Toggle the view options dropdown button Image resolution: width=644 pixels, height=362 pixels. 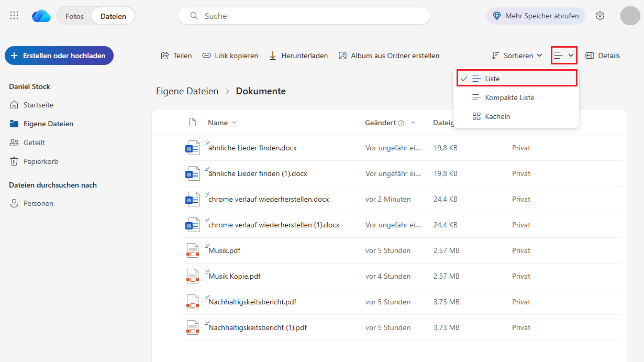564,56
